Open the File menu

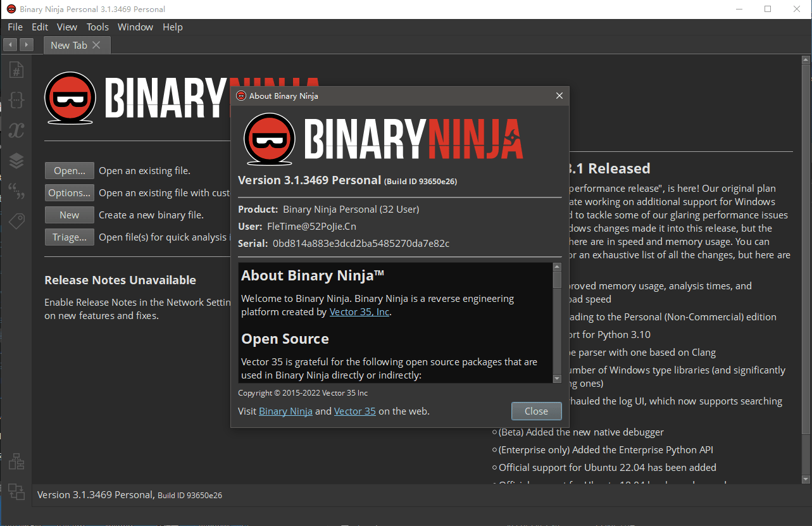(x=15, y=27)
